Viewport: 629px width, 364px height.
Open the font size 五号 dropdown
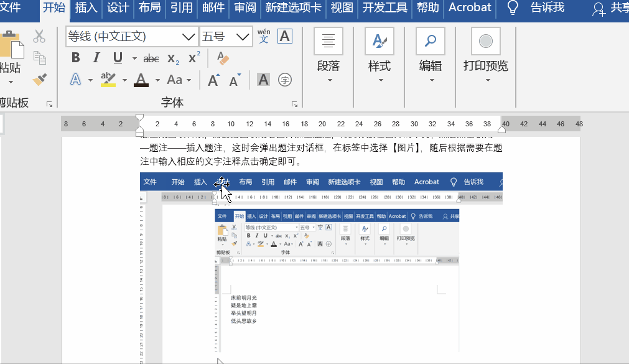point(226,37)
